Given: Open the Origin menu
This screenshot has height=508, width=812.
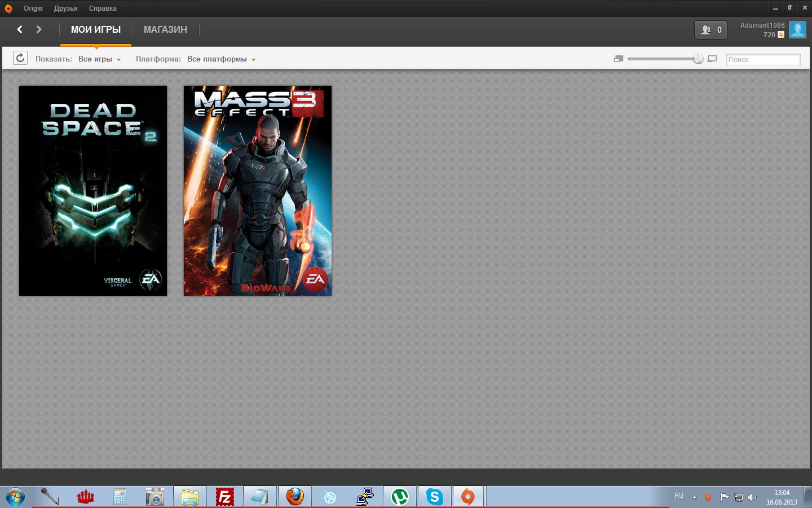Looking at the screenshot, I should coord(33,8).
